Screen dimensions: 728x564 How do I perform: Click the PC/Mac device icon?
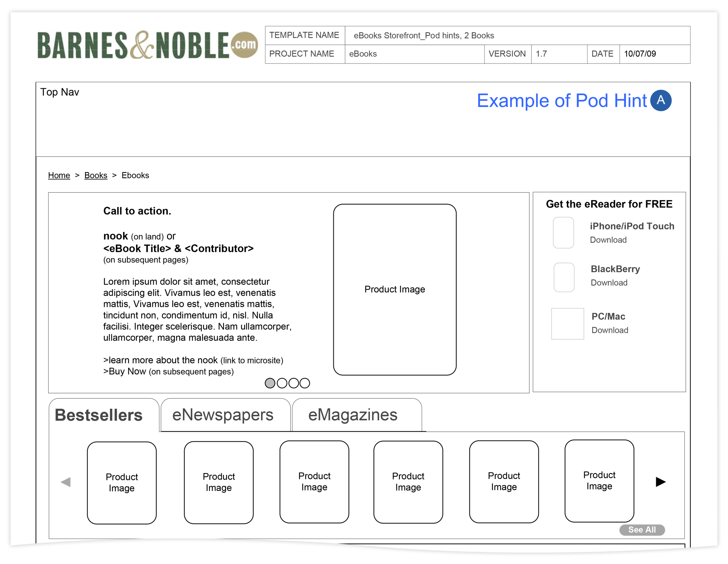[x=568, y=324]
